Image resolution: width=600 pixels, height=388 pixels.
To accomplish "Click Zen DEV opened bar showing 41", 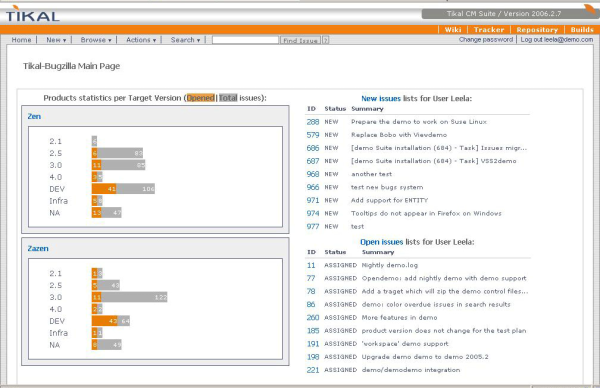I will click(104, 189).
